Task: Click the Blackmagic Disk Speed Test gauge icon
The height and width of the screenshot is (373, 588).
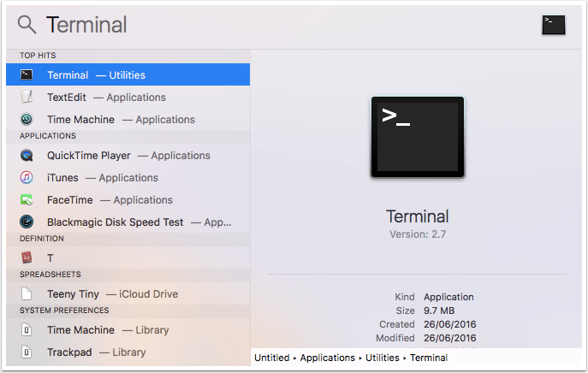Action: 27,222
